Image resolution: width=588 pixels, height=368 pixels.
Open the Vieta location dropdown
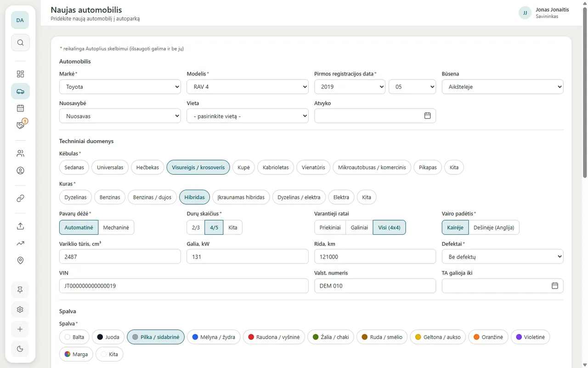(248, 116)
